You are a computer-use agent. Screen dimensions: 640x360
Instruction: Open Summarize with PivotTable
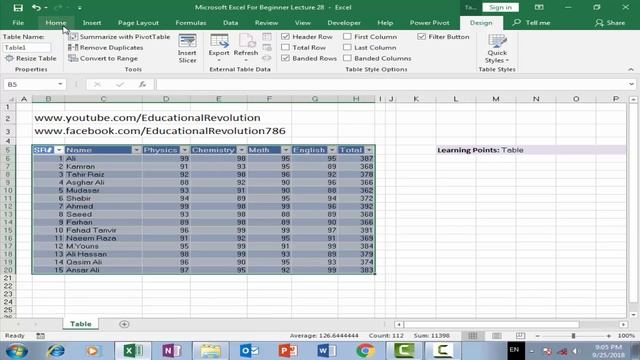(x=119, y=37)
